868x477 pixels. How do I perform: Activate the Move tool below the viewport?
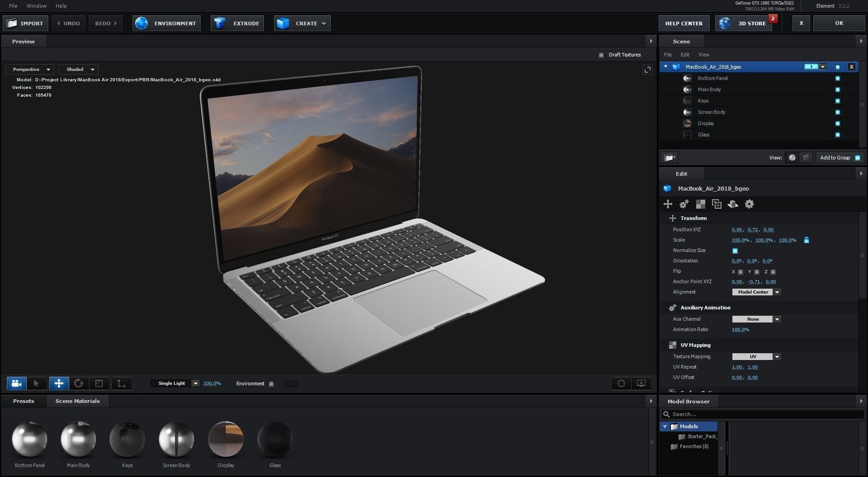point(59,383)
